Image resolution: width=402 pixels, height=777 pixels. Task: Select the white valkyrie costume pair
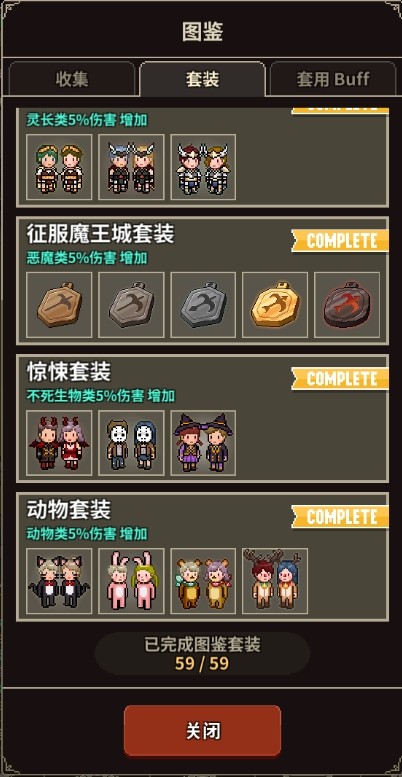(203, 167)
